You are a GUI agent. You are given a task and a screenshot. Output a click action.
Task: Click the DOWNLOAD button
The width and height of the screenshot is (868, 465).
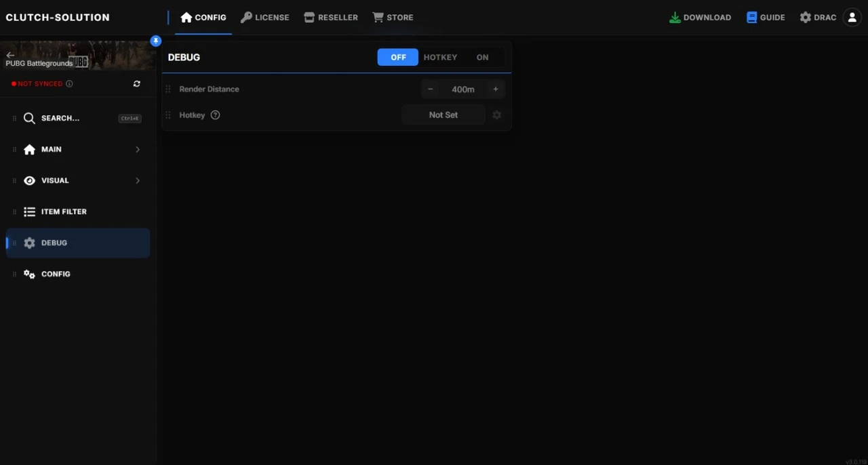click(700, 18)
